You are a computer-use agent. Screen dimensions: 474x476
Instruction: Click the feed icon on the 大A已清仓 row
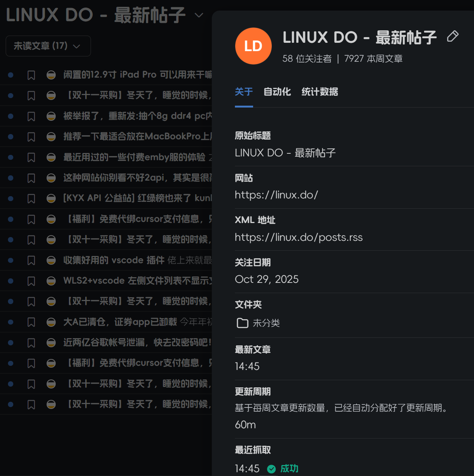pyautogui.click(x=51, y=322)
